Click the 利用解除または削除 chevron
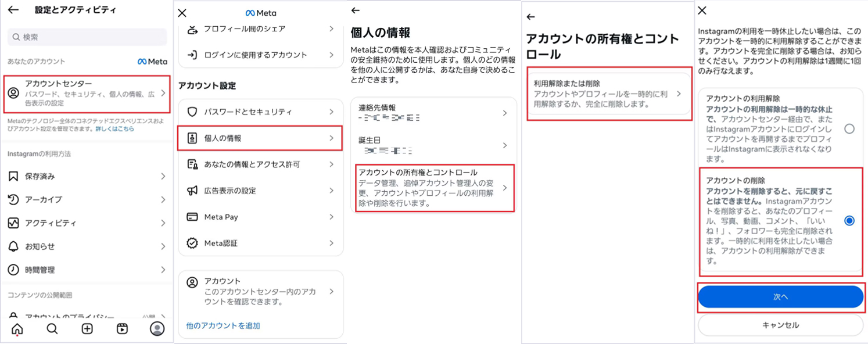Viewport: 868px width, 344px height. 679,94
